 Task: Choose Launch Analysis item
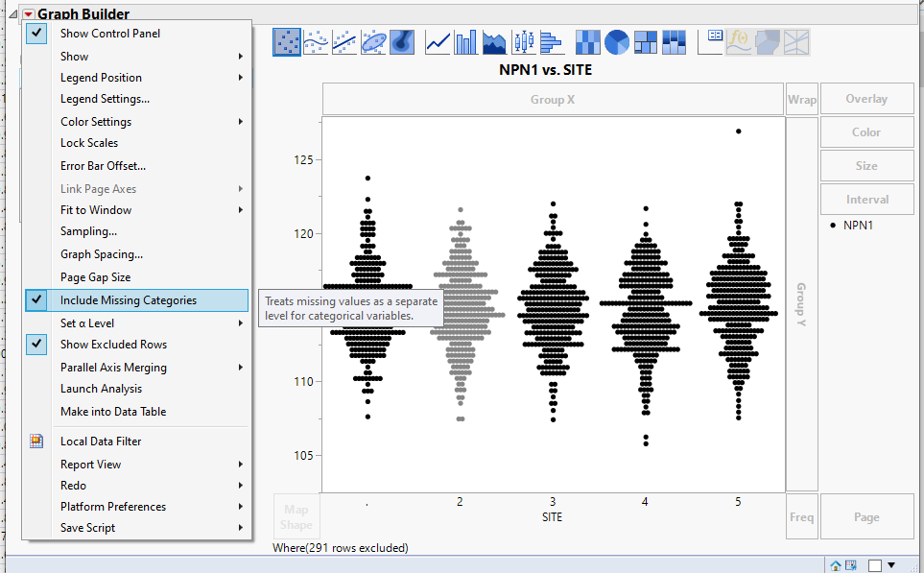tap(102, 389)
